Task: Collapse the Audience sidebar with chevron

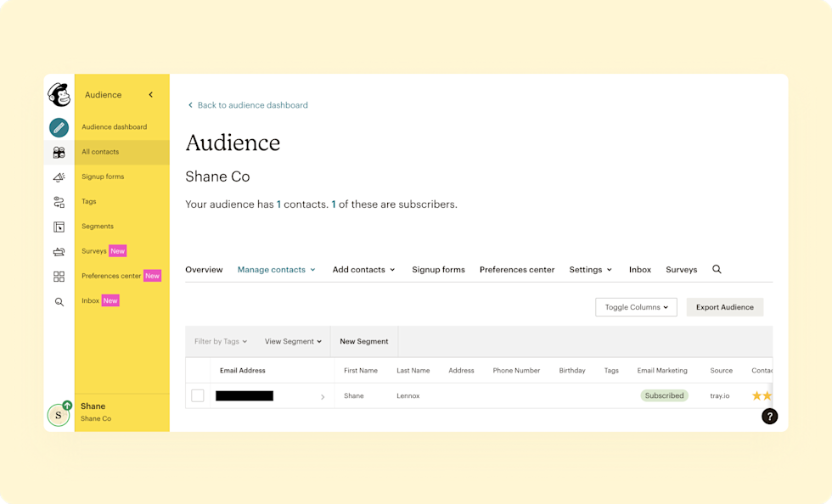Action: click(151, 95)
